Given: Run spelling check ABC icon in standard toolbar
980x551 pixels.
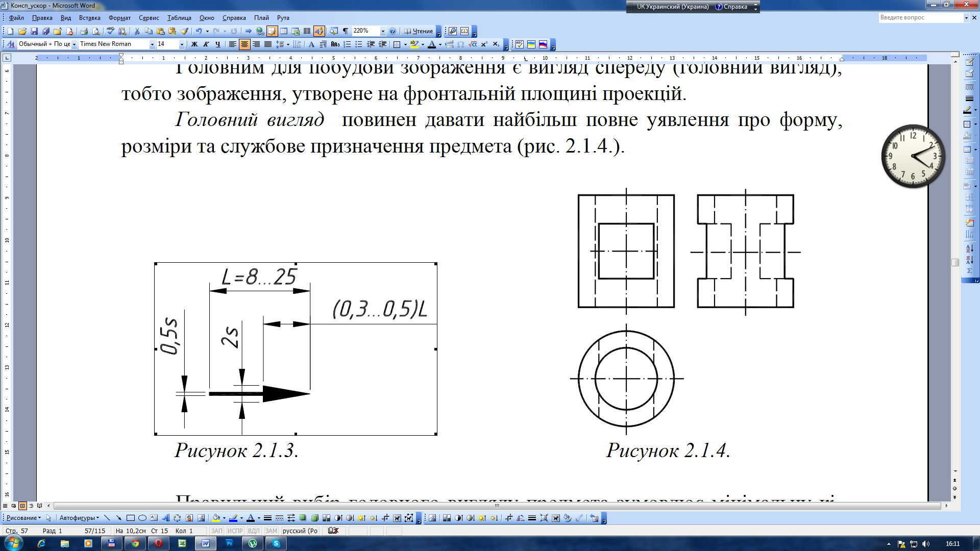Looking at the screenshot, I should (110, 31).
